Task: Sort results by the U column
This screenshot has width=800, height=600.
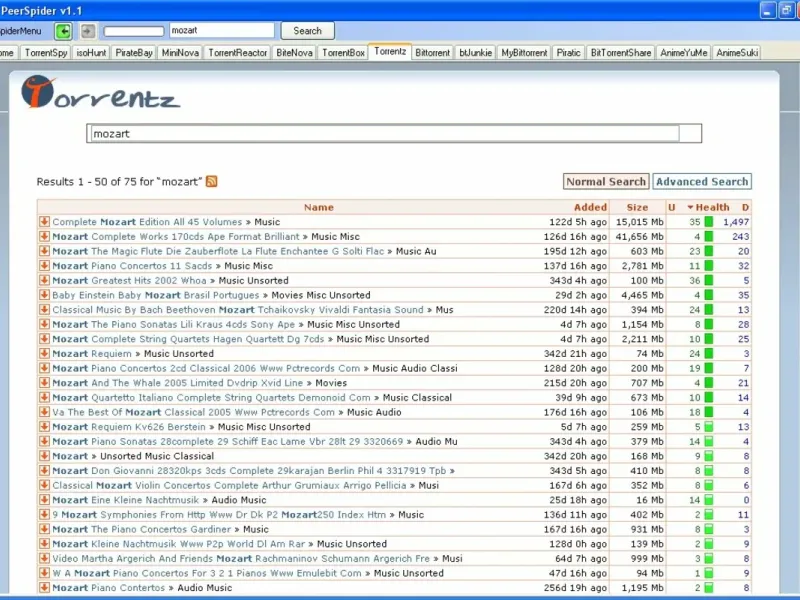Action: click(671, 207)
